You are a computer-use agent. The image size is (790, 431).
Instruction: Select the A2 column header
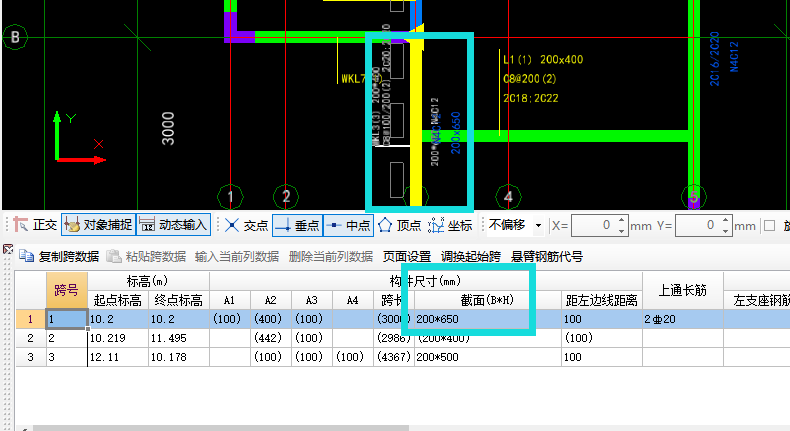(x=271, y=300)
